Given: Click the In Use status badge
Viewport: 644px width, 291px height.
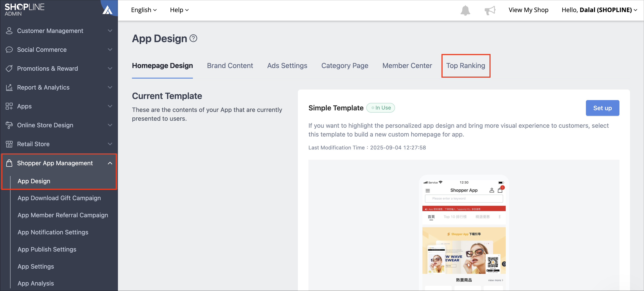Looking at the screenshot, I should tap(381, 108).
